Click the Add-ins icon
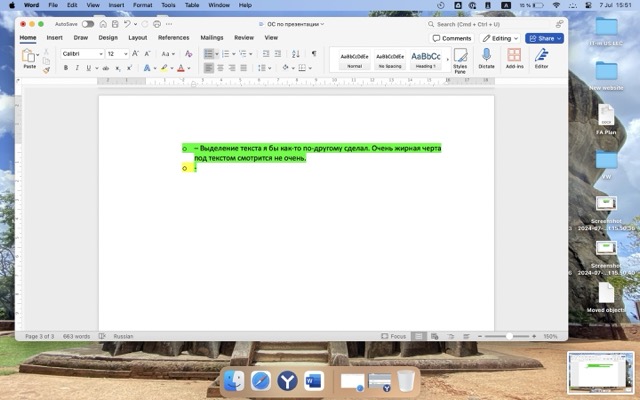 (x=514, y=58)
